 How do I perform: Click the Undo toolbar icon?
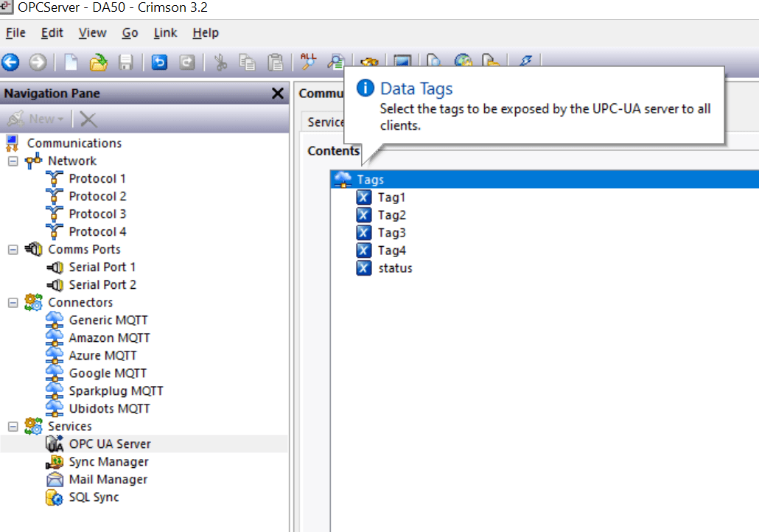point(159,63)
